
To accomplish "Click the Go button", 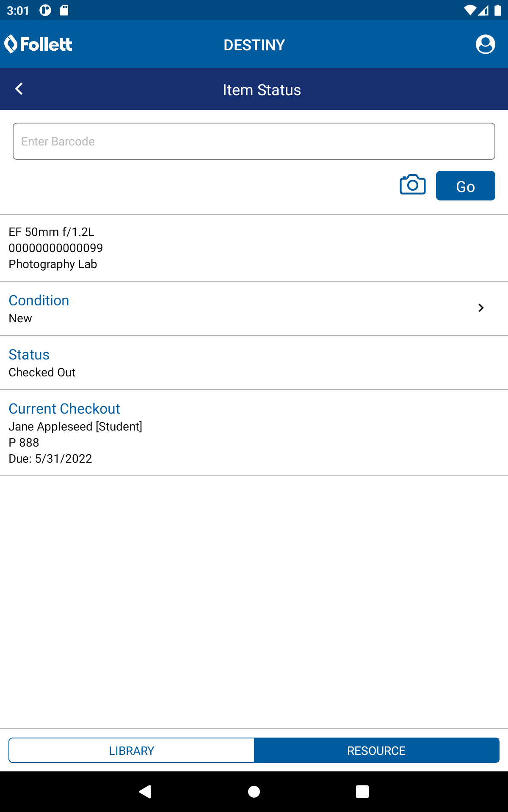I will click(x=465, y=186).
